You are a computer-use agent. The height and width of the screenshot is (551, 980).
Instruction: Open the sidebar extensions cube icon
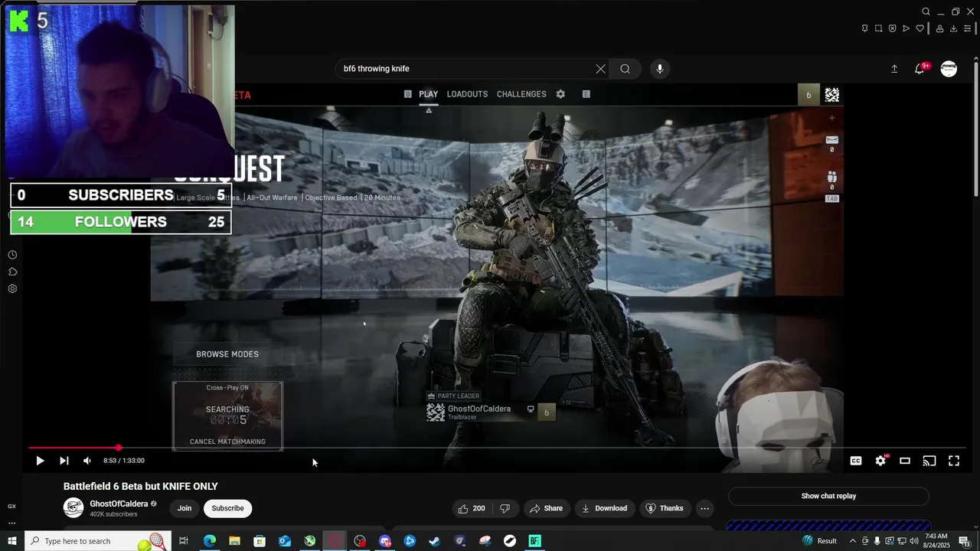[12, 272]
